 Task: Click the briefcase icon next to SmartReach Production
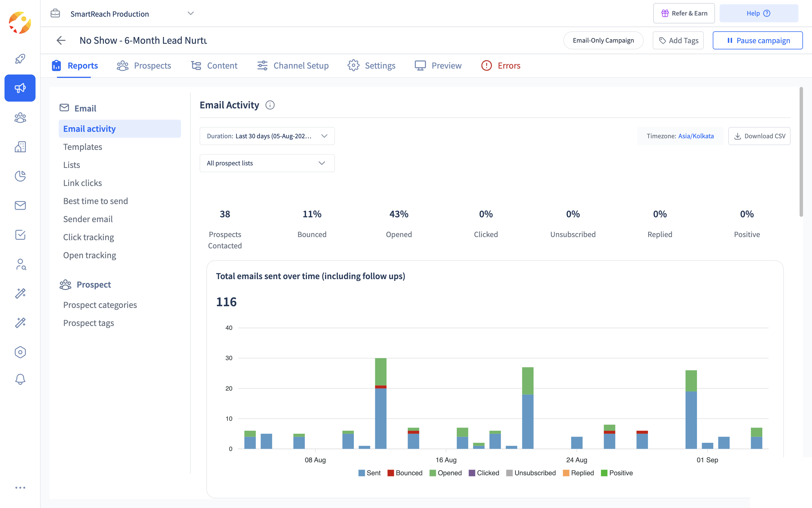point(55,14)
